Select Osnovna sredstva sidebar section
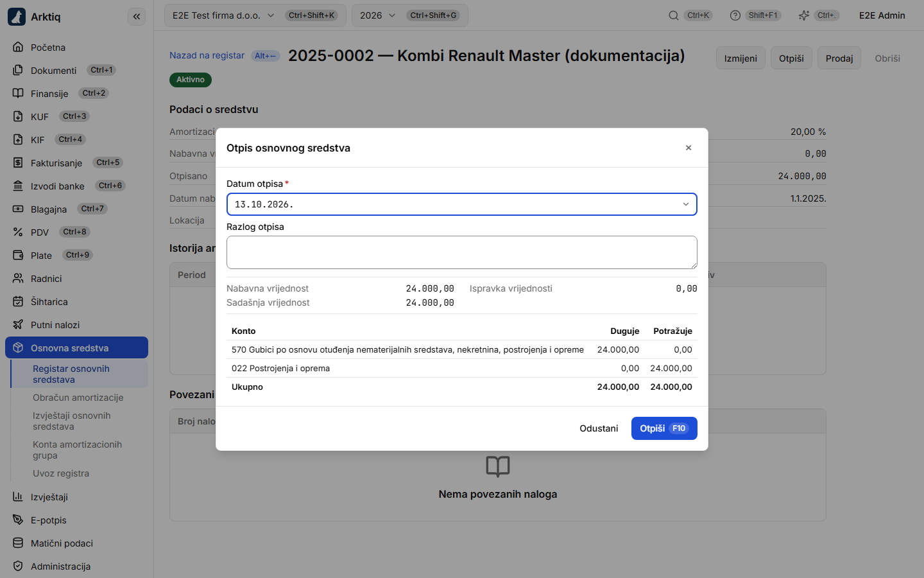Screen dimensions: 924x578 pos(76,347)
